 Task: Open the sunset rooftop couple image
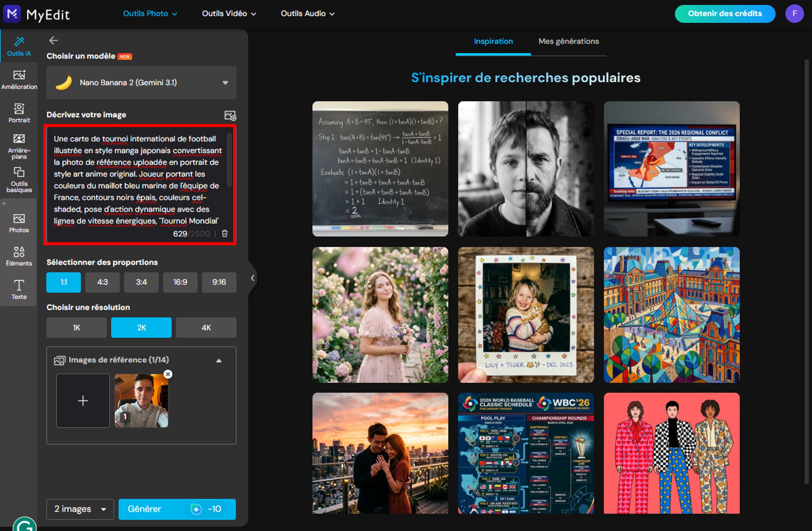380,453
